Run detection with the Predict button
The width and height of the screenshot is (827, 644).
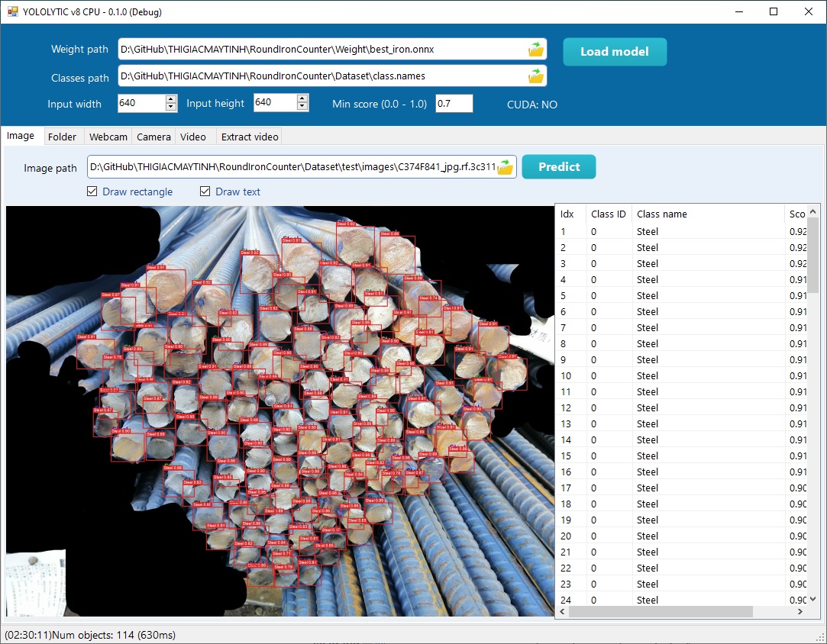559,167
